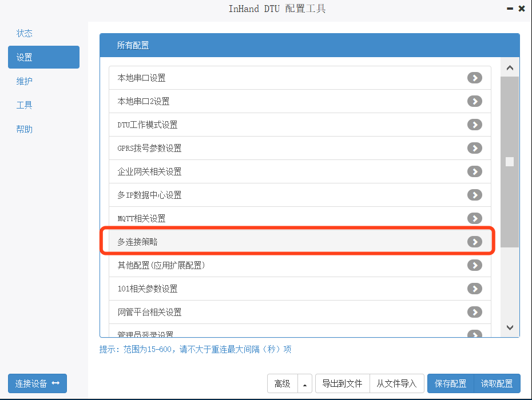This screenshot has height=400, width=532.
Task: Click the 保存配置 button
Action: point(450,384)
